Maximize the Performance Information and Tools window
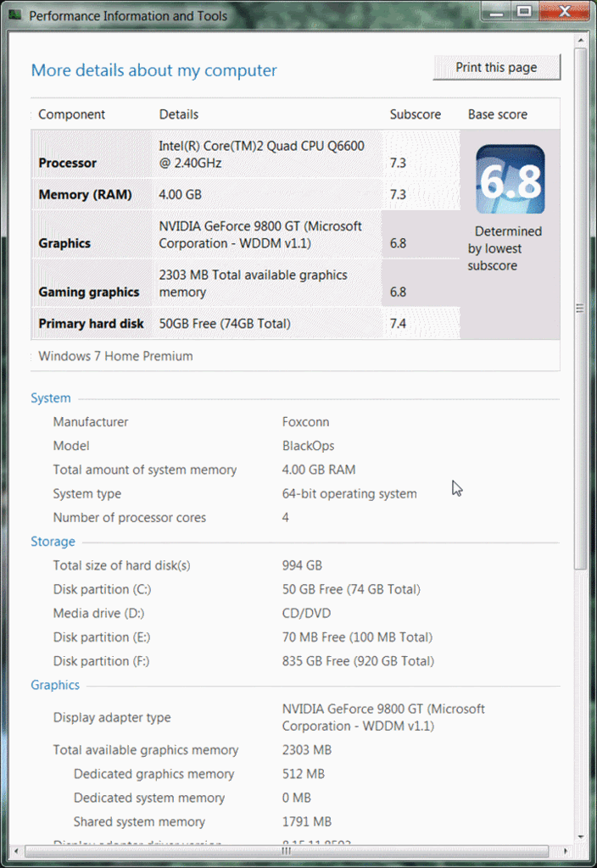Viewport: 597px width, 868px height. pos(524,11)
